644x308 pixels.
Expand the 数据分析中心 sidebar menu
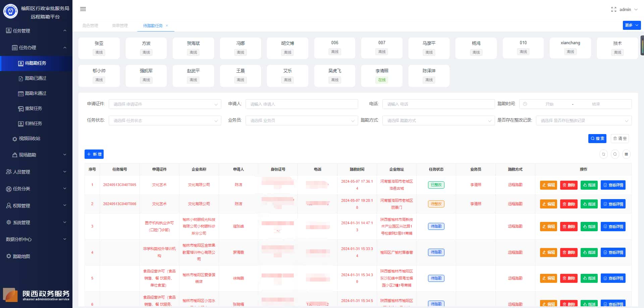[x=36, y=239]
